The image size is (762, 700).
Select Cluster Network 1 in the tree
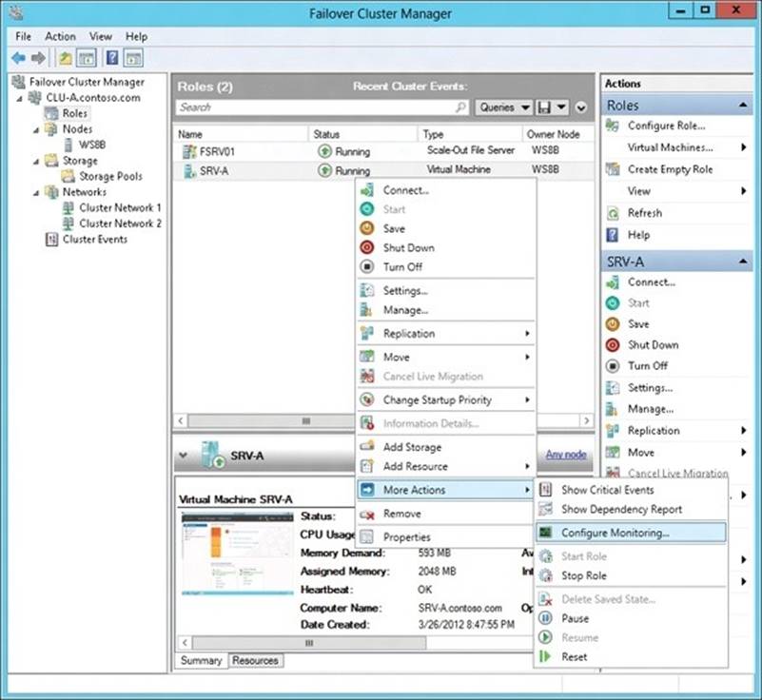coord(120,208)
